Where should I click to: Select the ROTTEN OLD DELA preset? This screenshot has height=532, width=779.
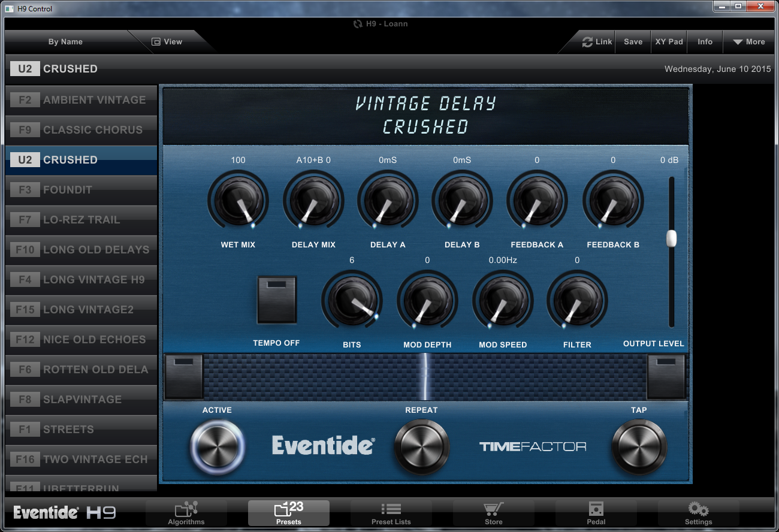(x=81, y=370)
